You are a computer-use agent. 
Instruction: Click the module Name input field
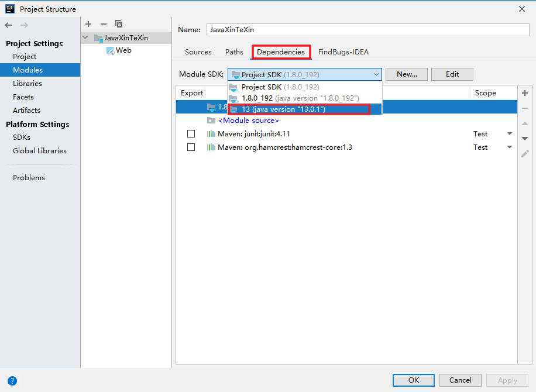click(x=368, y=30)
